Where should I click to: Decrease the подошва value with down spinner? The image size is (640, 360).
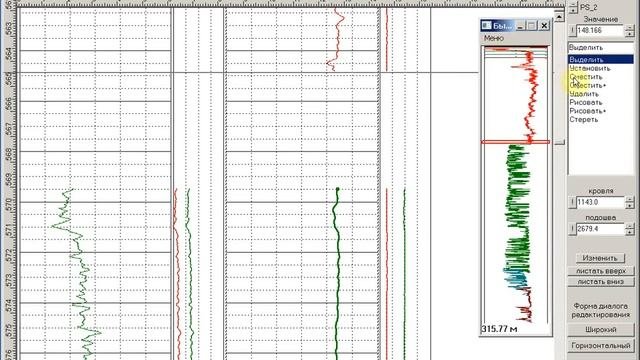(629, 232)
